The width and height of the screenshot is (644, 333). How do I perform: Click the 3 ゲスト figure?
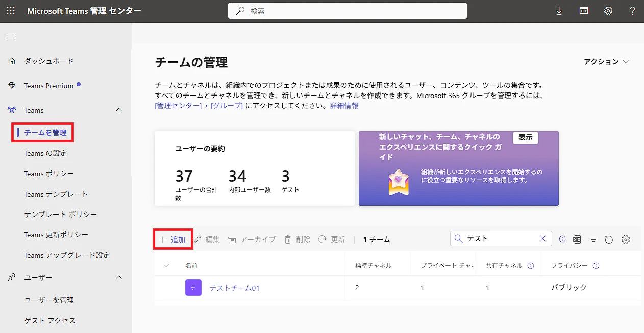(286, 176)
